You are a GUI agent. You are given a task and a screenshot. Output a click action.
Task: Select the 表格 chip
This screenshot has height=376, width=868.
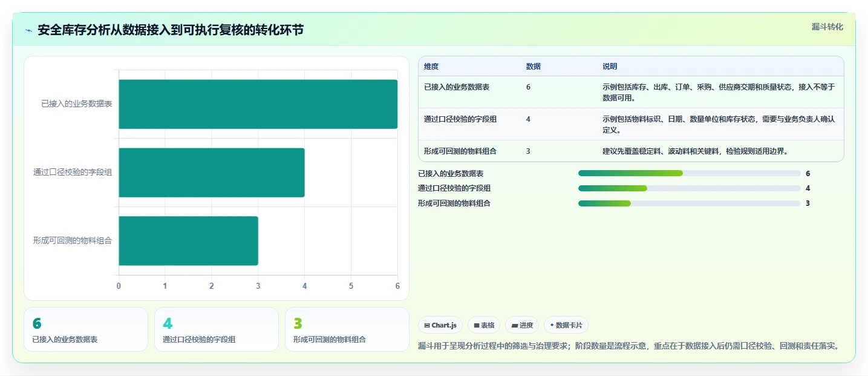[484, 325]
